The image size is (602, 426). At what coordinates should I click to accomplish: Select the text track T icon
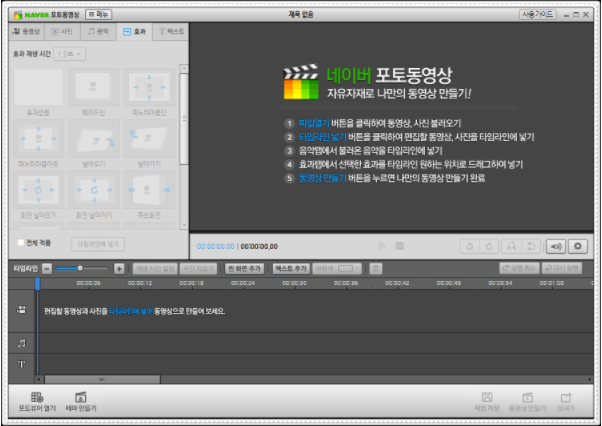pyautogui.click(x=22, y=364)
